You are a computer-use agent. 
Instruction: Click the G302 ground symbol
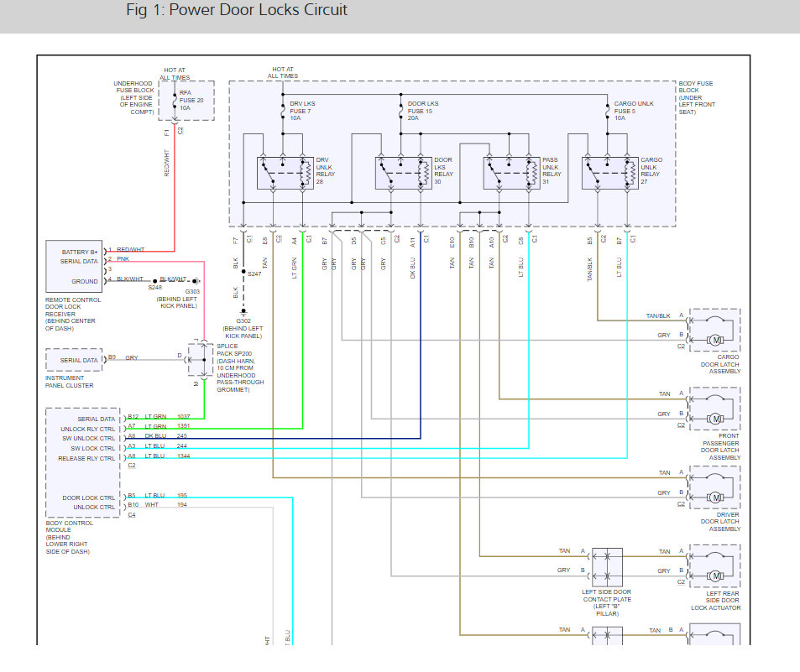pyautogui.click(x=243, y=311)
